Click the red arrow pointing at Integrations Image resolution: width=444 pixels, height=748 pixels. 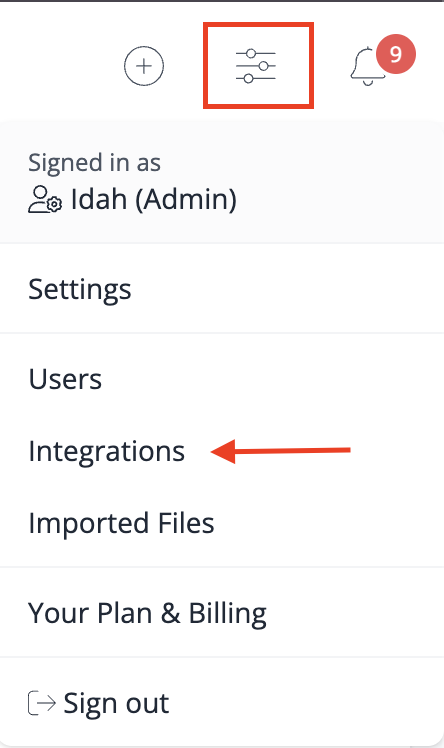click(x=280, y=451)
